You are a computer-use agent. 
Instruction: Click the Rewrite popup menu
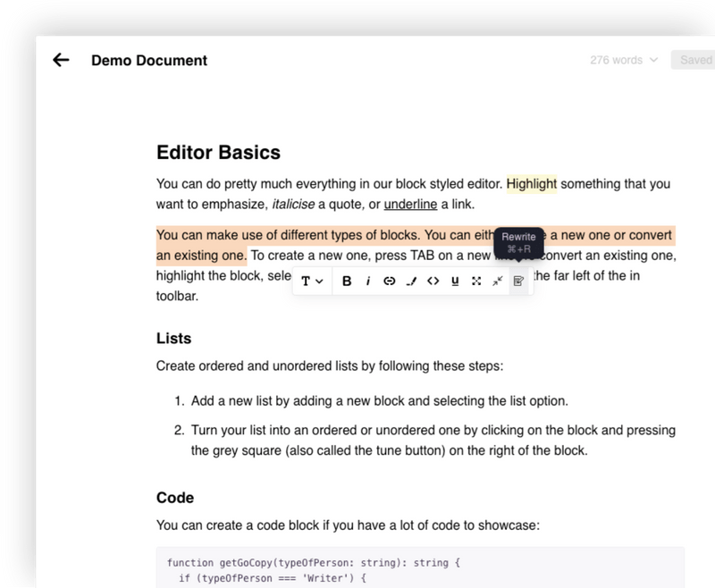coord(518,241)
